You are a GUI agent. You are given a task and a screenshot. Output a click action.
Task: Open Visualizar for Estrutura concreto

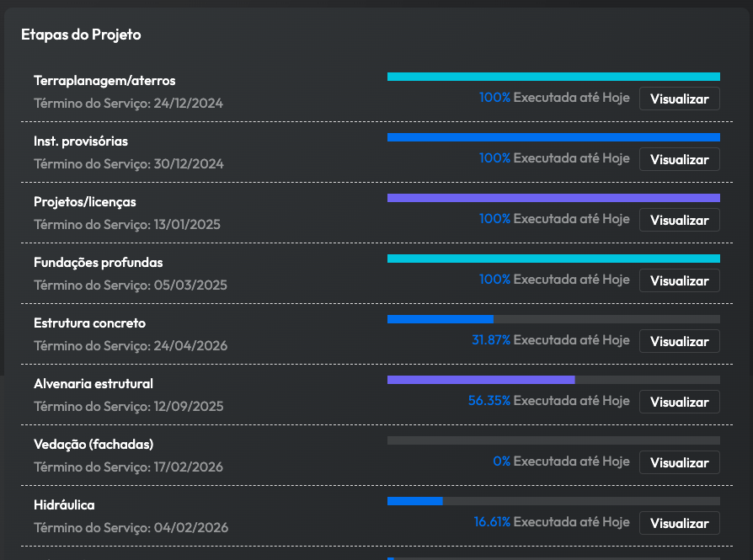click(x=679, y=341)
